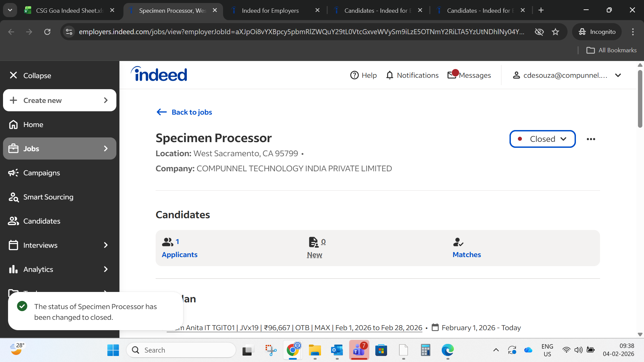
Task: Bookmark this page with star icon
Action: 555,32
